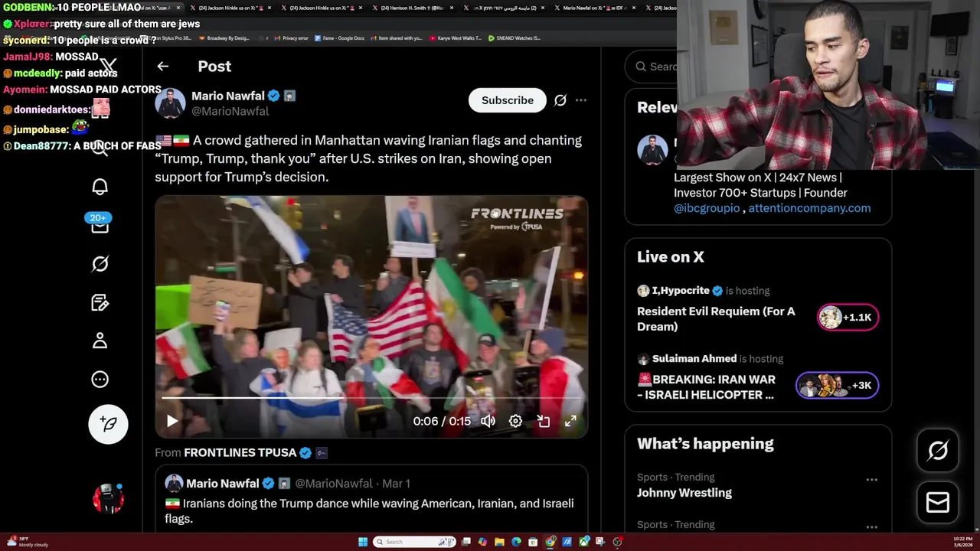
Task: Click Grok explain icon beside Subscribe
Action: point(560,100)
